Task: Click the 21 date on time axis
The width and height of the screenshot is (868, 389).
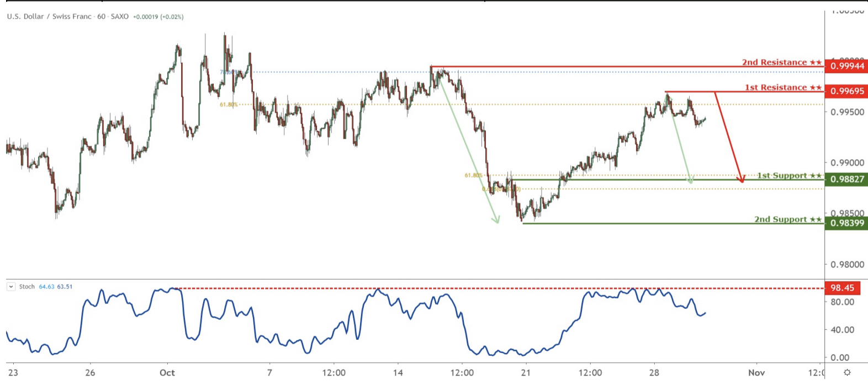Action: (526, 373)
